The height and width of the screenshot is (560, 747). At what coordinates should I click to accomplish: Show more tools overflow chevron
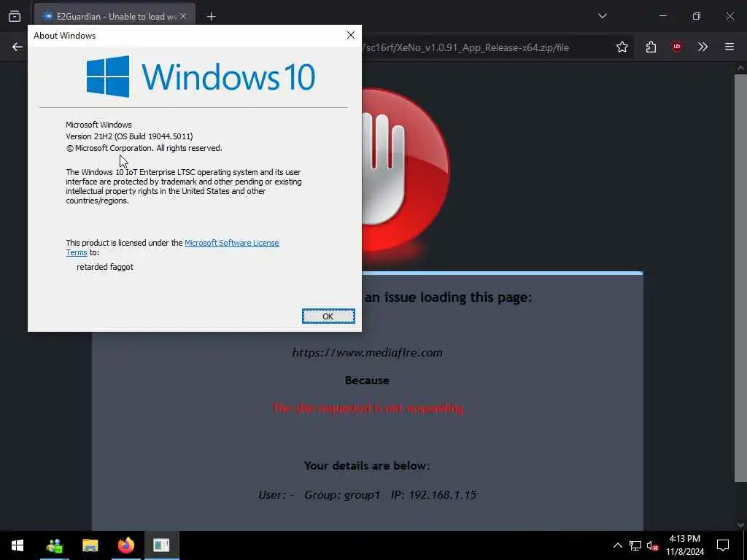(x=703, y=47)
